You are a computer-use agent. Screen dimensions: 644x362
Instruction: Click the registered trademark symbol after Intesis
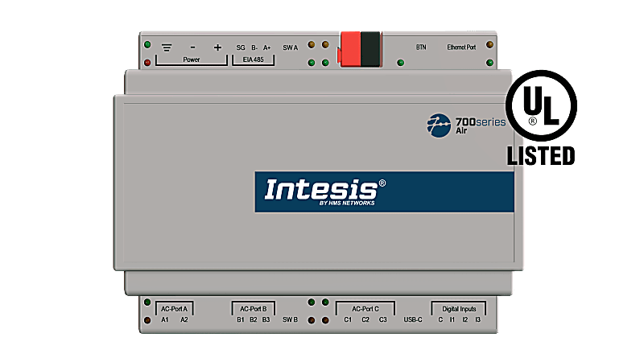click(x=382, y=183)
